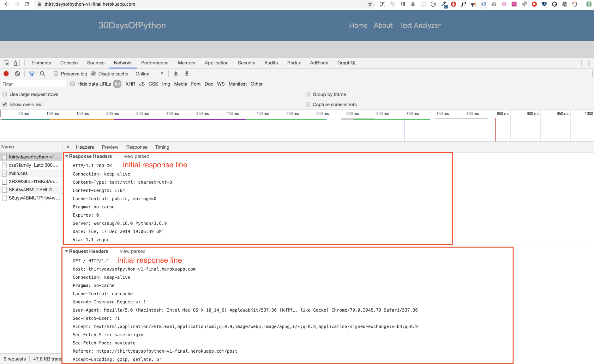The image size is (594, 364).
Task: Click the import HAR upload arrow icon
Action: [x=176, y=74]
